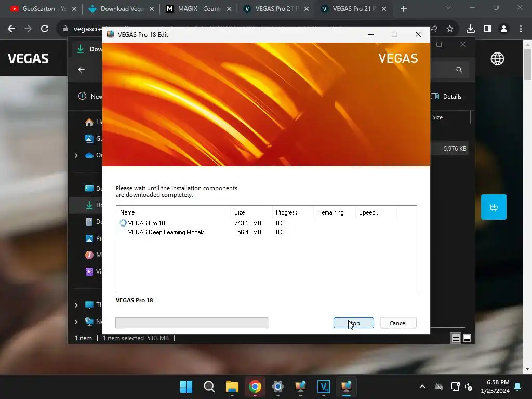Show hidden system tray icons
The width and height of the screenshot is (532, 399).
(422, 387)
